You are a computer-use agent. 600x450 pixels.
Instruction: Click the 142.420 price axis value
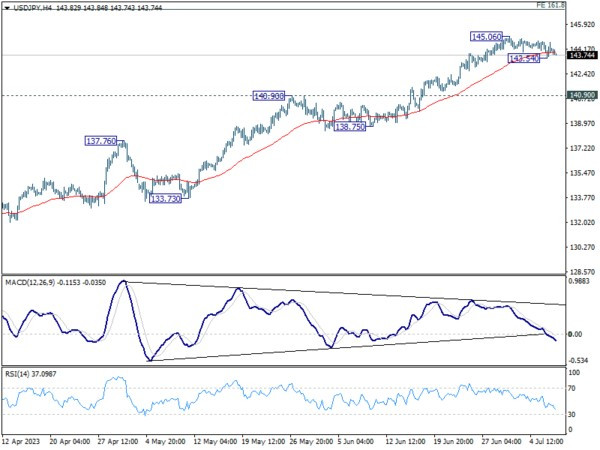(582, 74)
